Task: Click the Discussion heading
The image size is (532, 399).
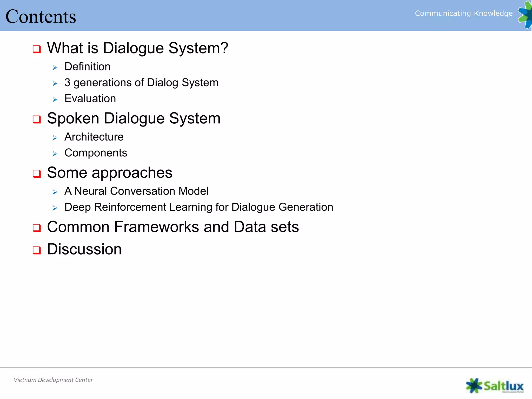Action: click(x=84, y=249)
